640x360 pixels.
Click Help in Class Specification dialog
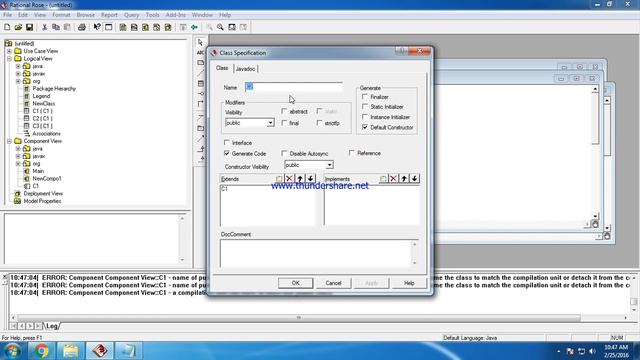pos(409,283)
